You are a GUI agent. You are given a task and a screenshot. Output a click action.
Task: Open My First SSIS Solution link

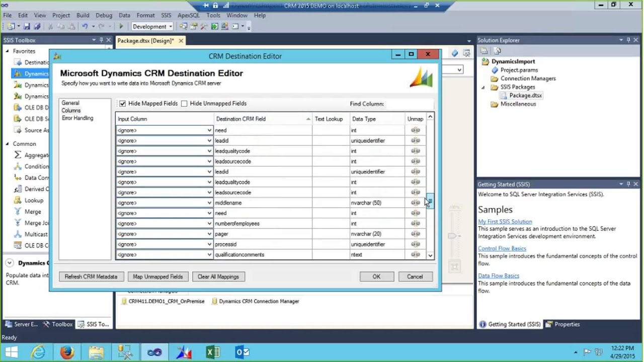click(x=505, y=222)
